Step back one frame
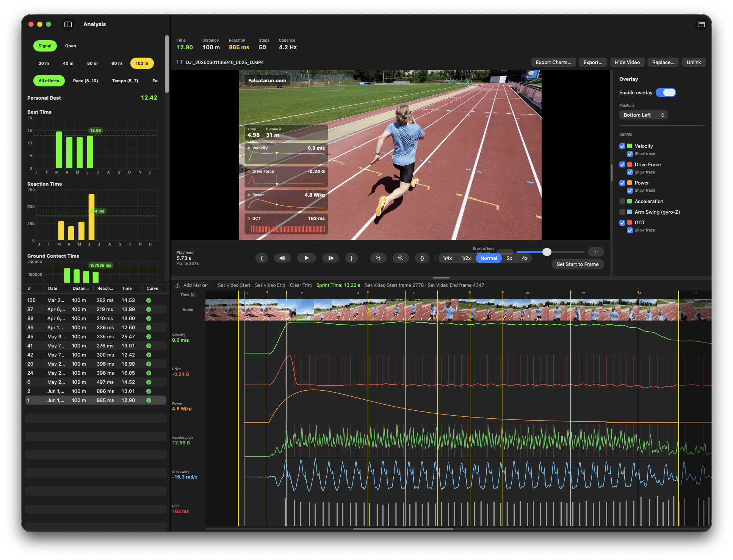The image size is (733, 560). coord(282,258)
